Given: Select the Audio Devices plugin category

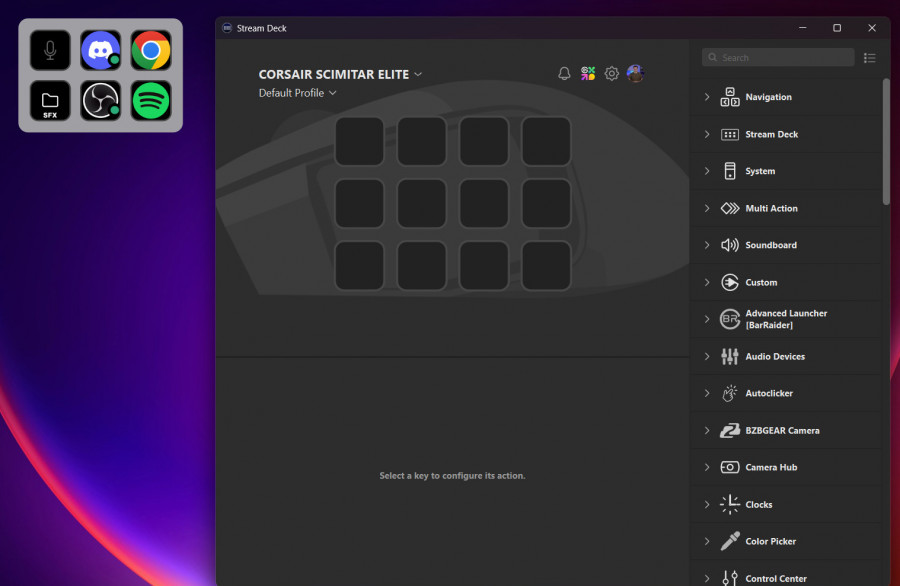Looking at the screenshot, I should click(x=774, y=356).
